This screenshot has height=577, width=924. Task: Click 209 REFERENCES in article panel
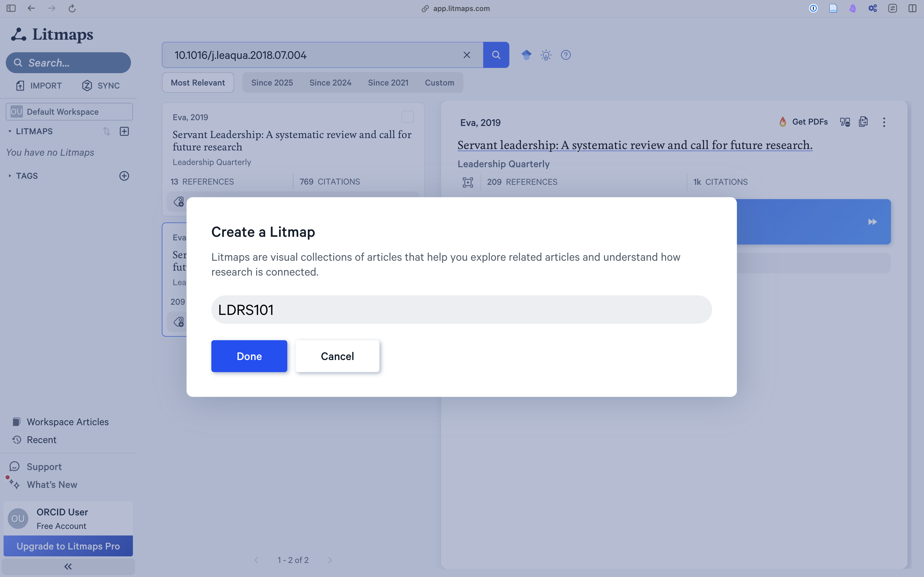pyautogui.click(x=522, y=182)
